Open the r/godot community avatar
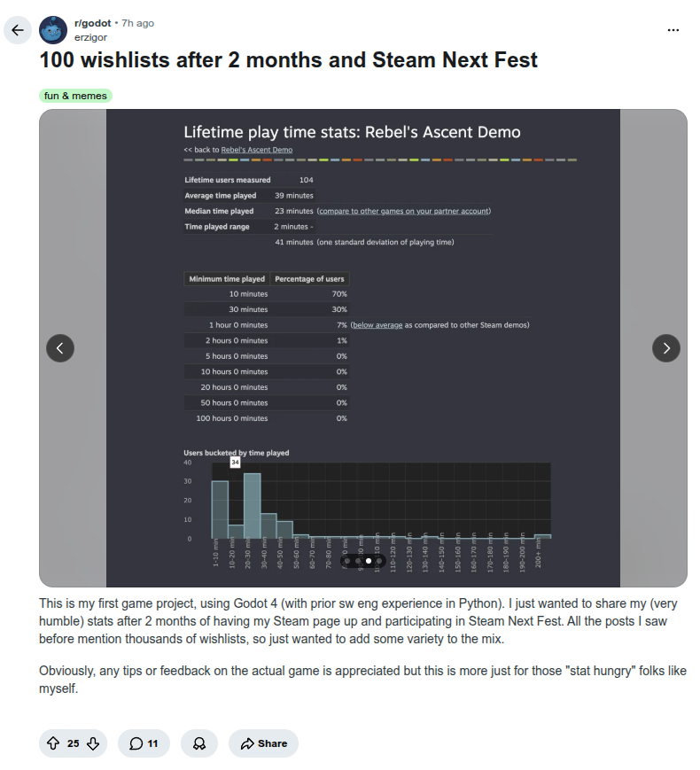The image size is (700, 770). [x=53, y=30]
